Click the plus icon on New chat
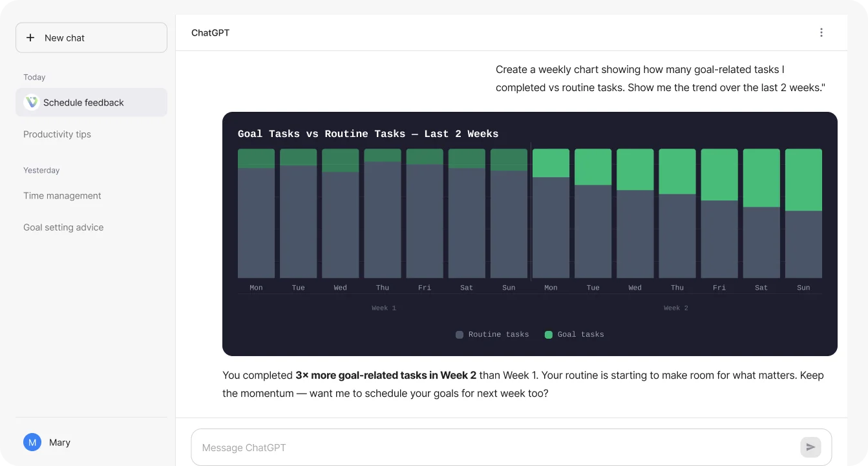 pos(30,37)
